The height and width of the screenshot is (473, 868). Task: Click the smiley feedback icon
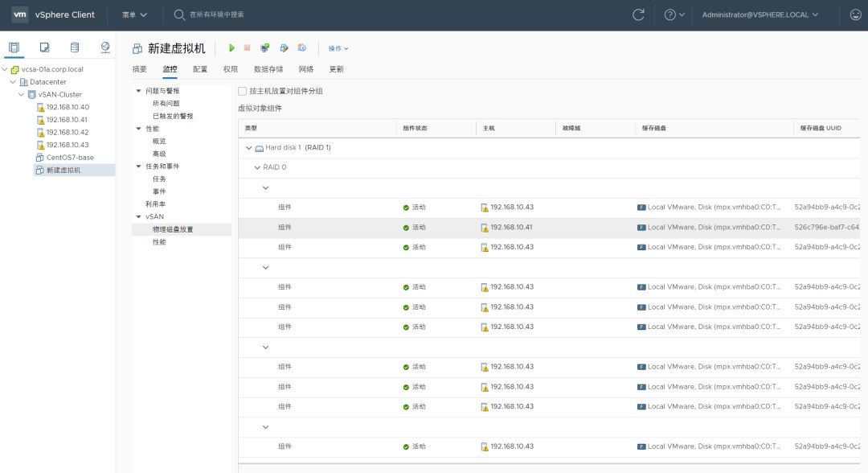coord(855,15)
